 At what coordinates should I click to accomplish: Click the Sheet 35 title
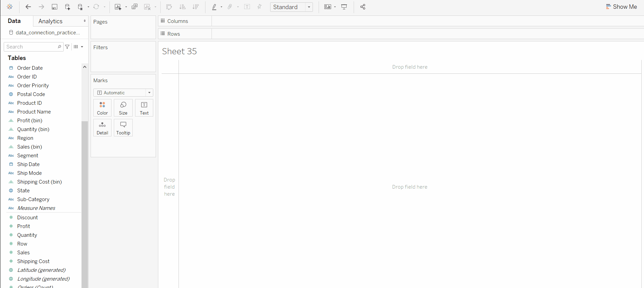[x=180, y=51]
